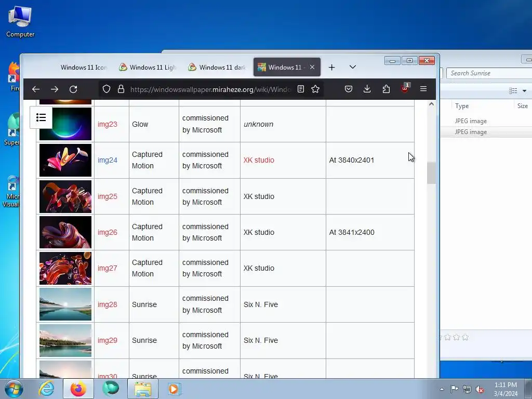
Task: Reload the current page
Action: 73,89
